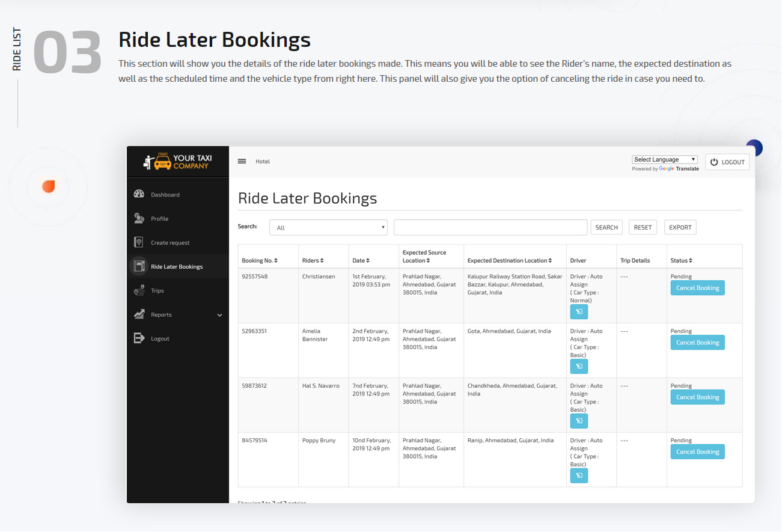Sort by Riders column
Image resolution: width=782 pixels, height=532 pixels.
pyautogui.click(x=313, y=260)
